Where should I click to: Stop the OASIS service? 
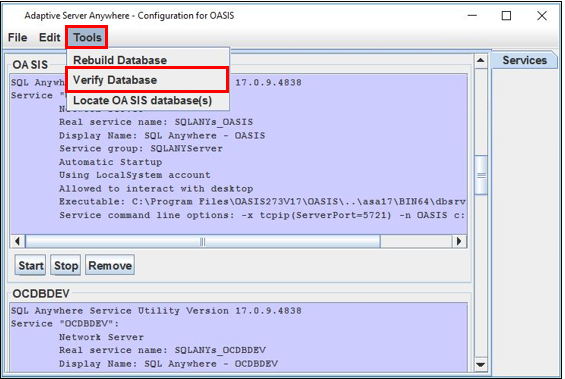click(66, 266)
